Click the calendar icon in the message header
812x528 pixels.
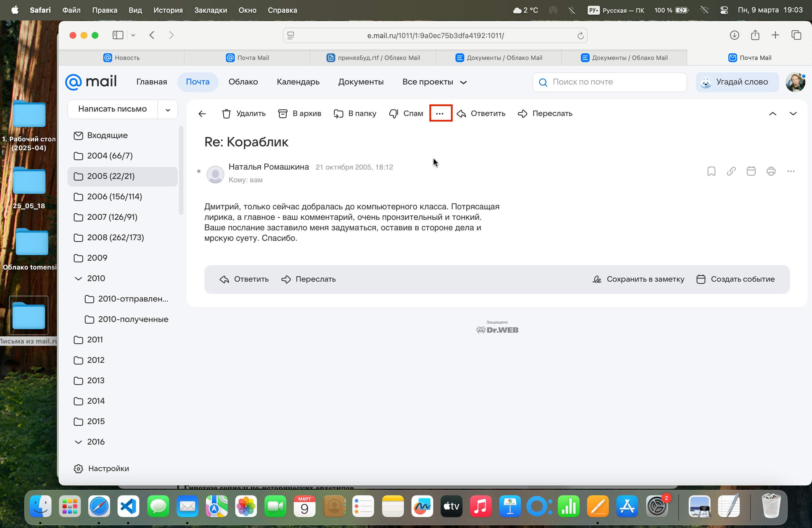(751, 171)
